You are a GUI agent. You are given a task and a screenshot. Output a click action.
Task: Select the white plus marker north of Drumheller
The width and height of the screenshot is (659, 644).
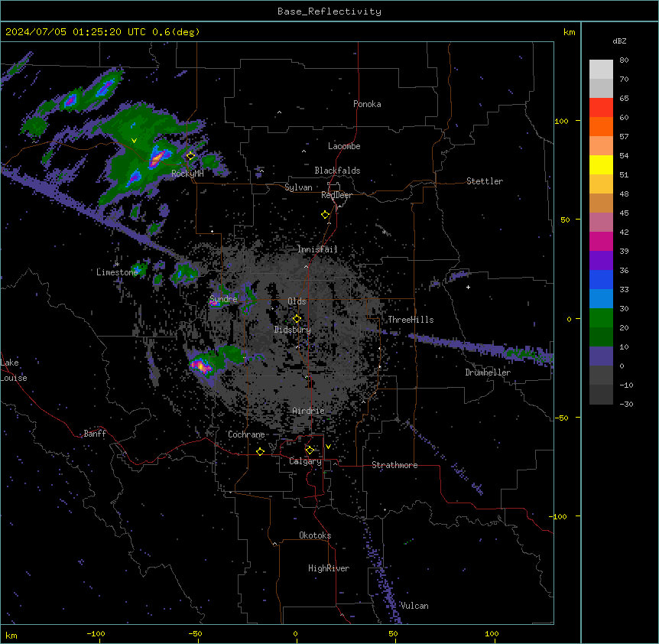[x=468, y=287]
